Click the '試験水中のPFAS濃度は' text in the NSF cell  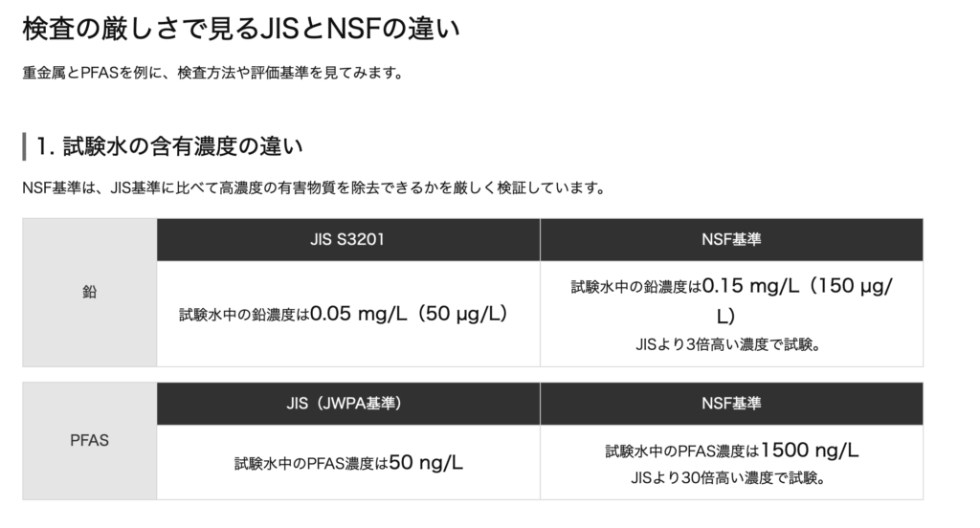[x=681, y=451]
